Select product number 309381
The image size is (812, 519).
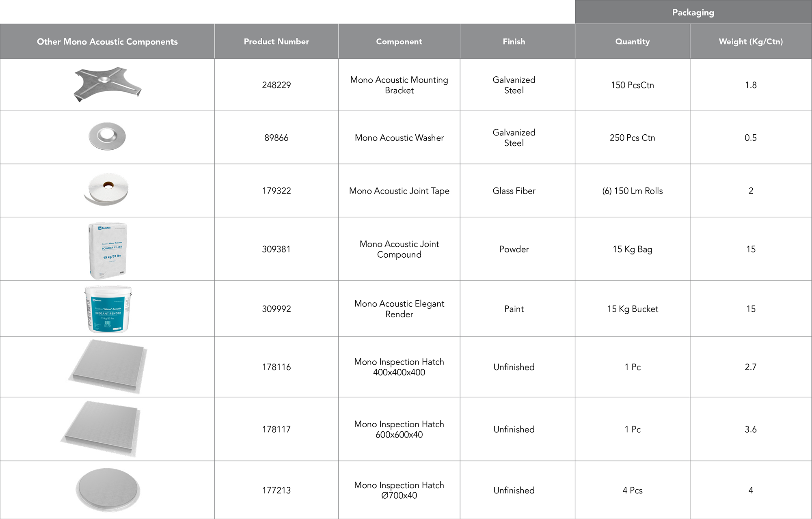click(276, 249)
